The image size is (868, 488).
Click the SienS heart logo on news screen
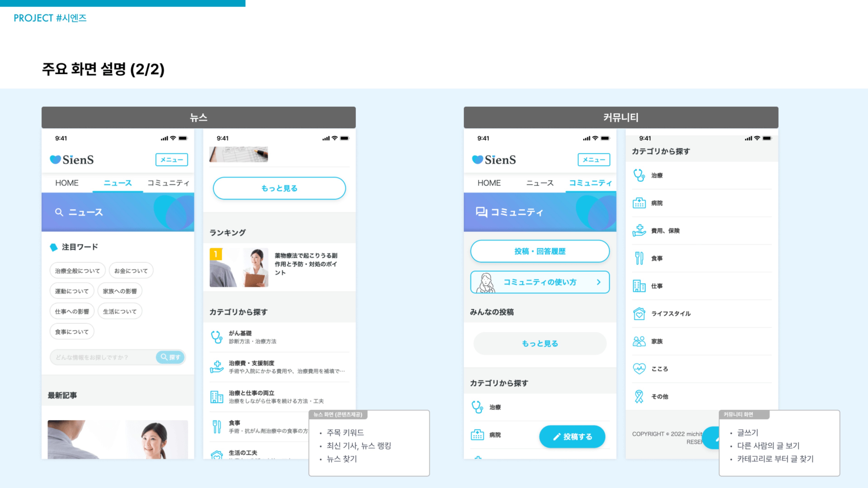55,159
